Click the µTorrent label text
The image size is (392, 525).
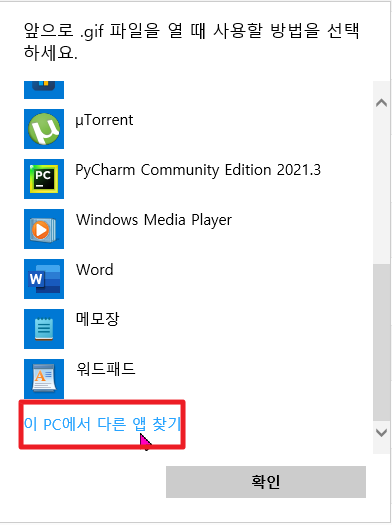pyautogui.click(x=104, y=120)
